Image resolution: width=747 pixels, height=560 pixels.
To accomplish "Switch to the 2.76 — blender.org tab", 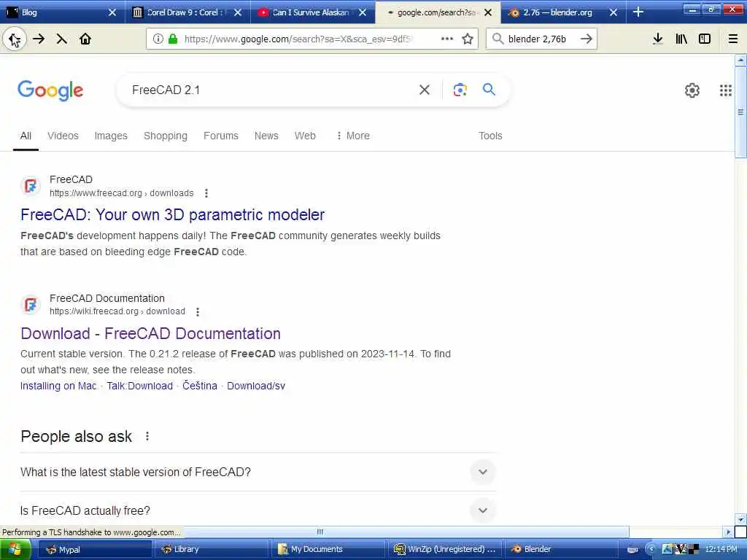I will [563, 12].
